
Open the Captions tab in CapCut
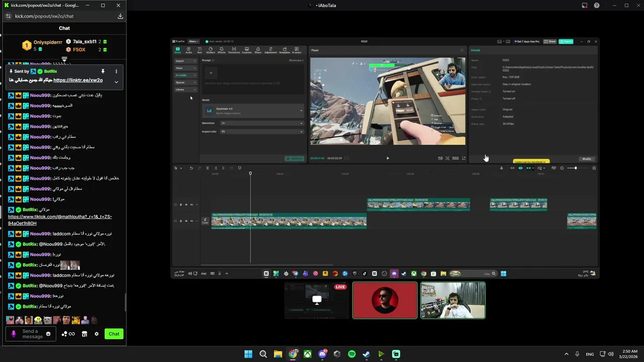pyautogui.click(x=247, y=50)
